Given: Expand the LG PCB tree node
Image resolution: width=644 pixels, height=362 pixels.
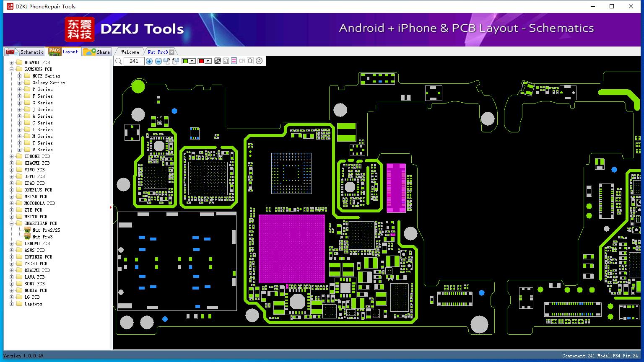Looking at the screenshot, I should (11, 297).
